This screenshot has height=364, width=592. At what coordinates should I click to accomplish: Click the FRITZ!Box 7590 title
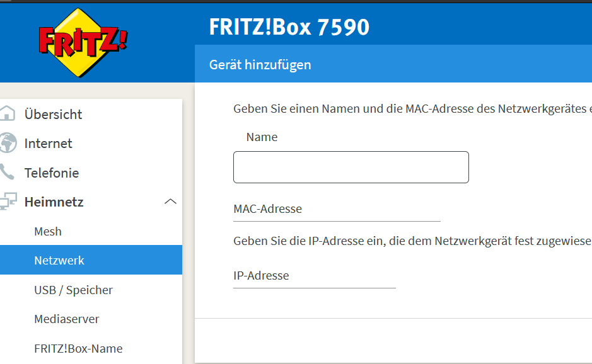tap(289, 27)
